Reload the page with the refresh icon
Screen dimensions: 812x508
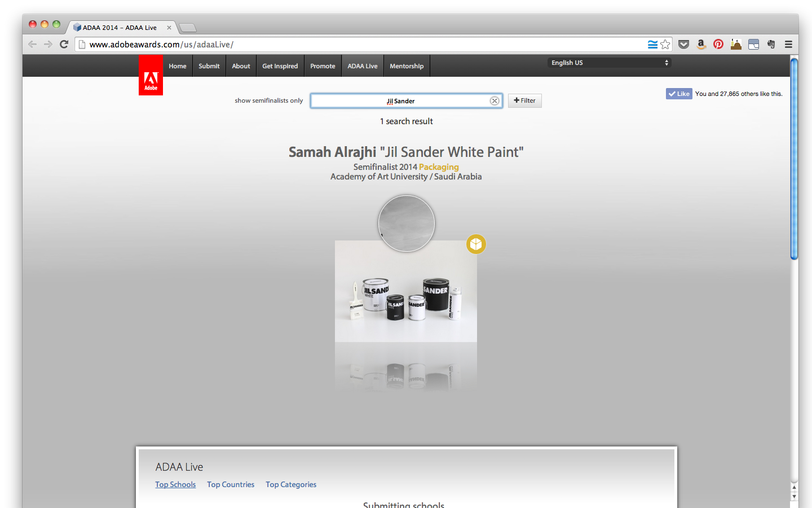(64, 44)
